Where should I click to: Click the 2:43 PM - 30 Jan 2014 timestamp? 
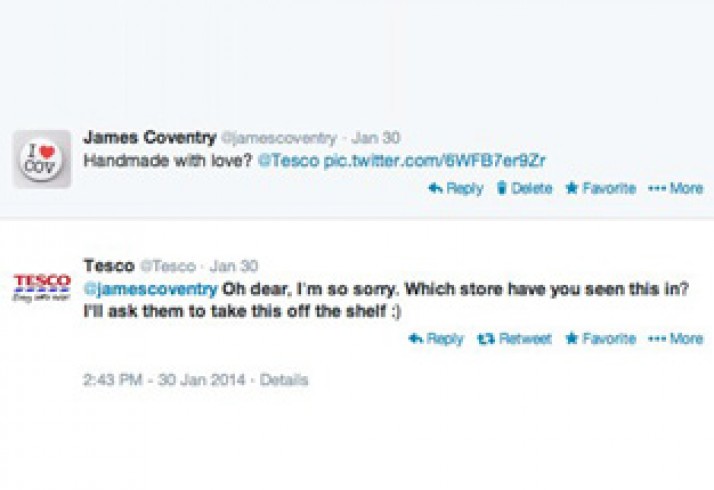[x=165, y=380]
